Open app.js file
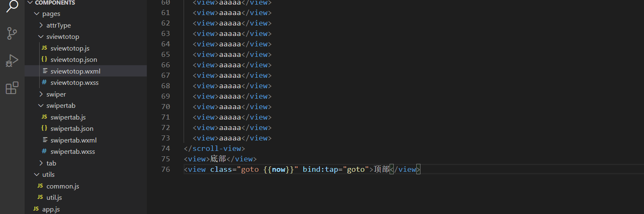This screenshot has width=644, height=214. pyautogui.click(x=51, y=209)
